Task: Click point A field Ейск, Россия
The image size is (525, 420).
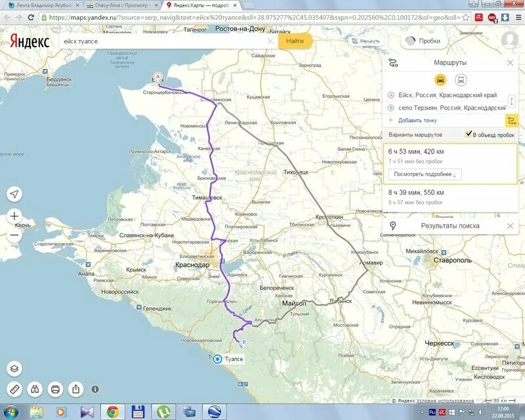Action: [x=448, y=95]
